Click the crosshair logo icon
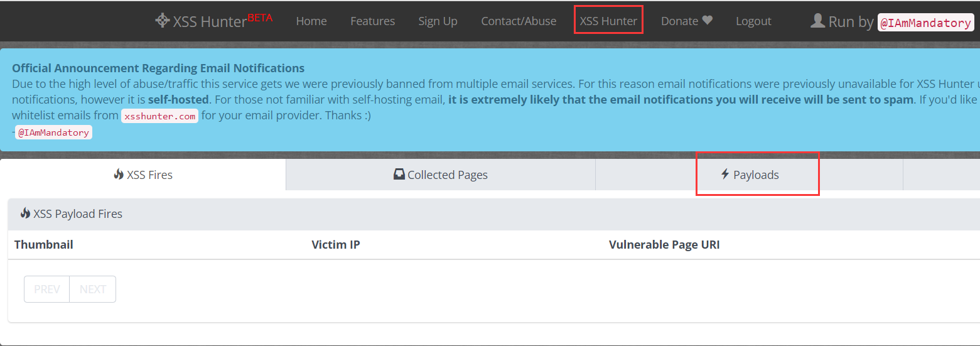This screenshot has height=346, width=980. 162,21
